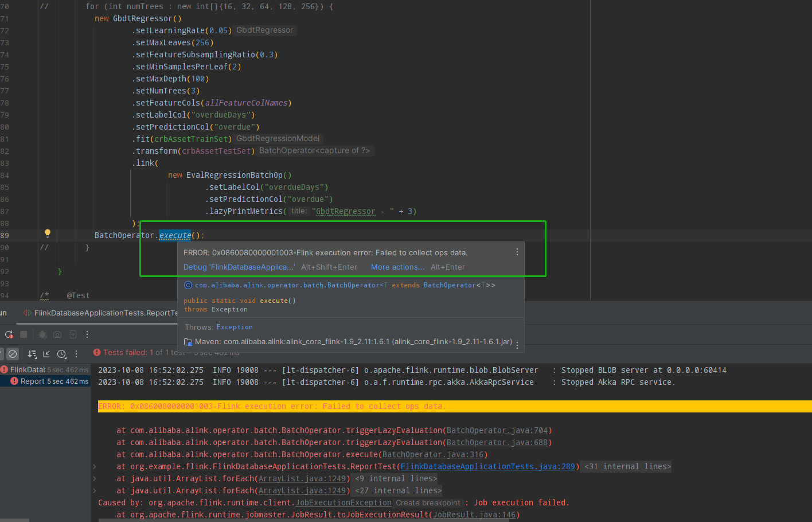Screen dimensions: 812x522
Task: Expand fold arrow beside ReportTest stack line
Action: [95, 466]
